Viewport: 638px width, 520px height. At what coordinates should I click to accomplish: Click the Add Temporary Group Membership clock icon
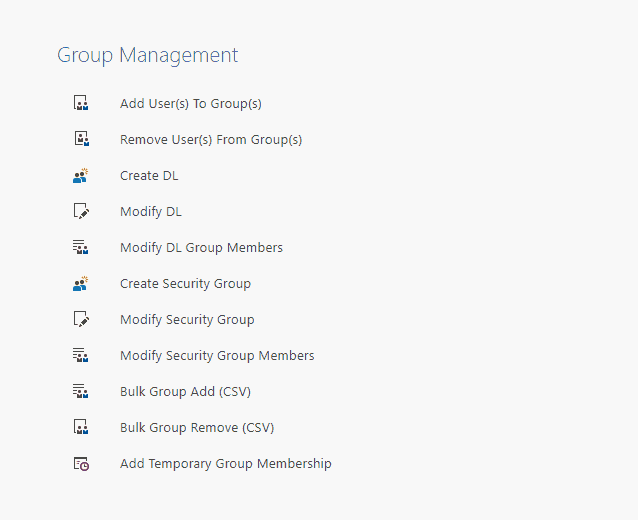[81, 464]
